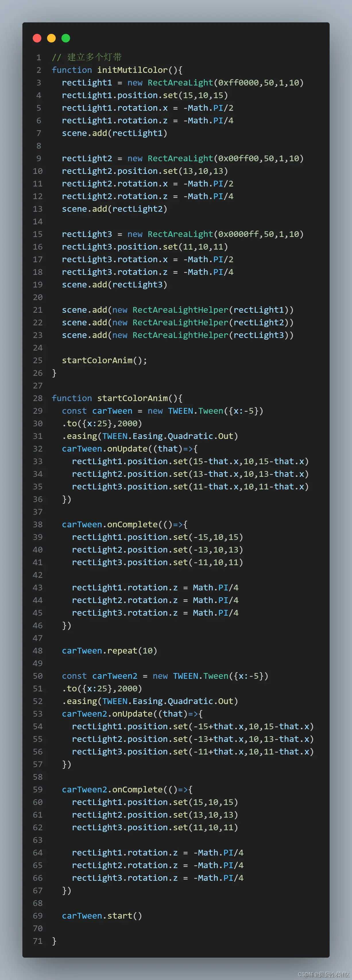Click the set(-15+that.x,10,15-that.x) line
The height and width of the screenshot is (980, 352).
(x=193, y=726)
